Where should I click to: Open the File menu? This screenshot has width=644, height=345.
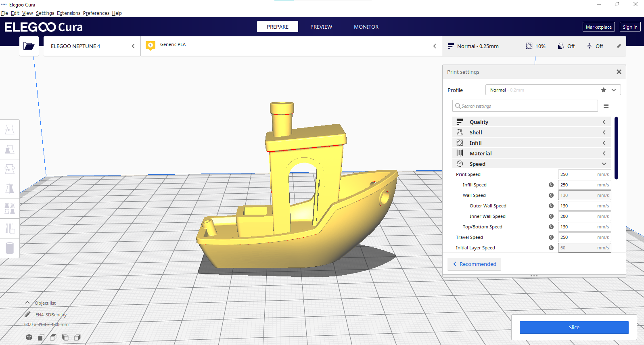(4, 13)
